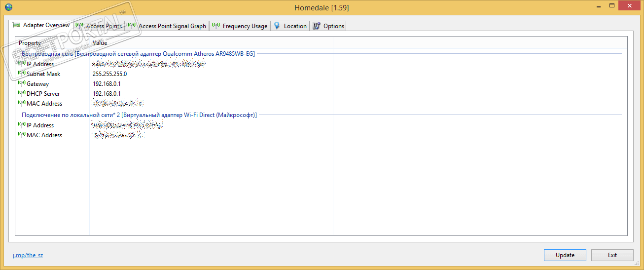Click the Update button
Image resolution: width=644 pixels, height=270 pixels.
[x=565, y=255]
